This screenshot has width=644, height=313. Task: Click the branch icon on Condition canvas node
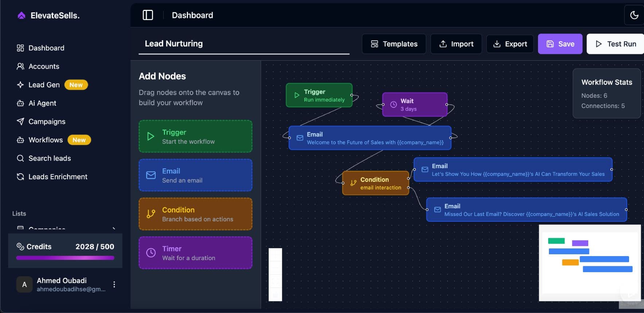click(x=353, y=183)
